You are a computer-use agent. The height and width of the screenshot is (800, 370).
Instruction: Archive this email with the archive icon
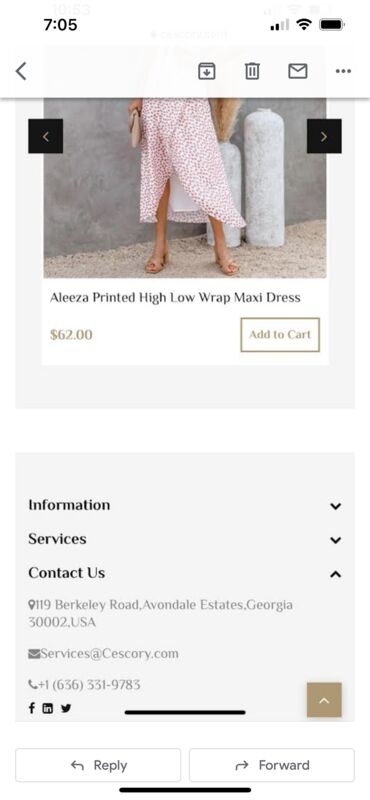206,71
